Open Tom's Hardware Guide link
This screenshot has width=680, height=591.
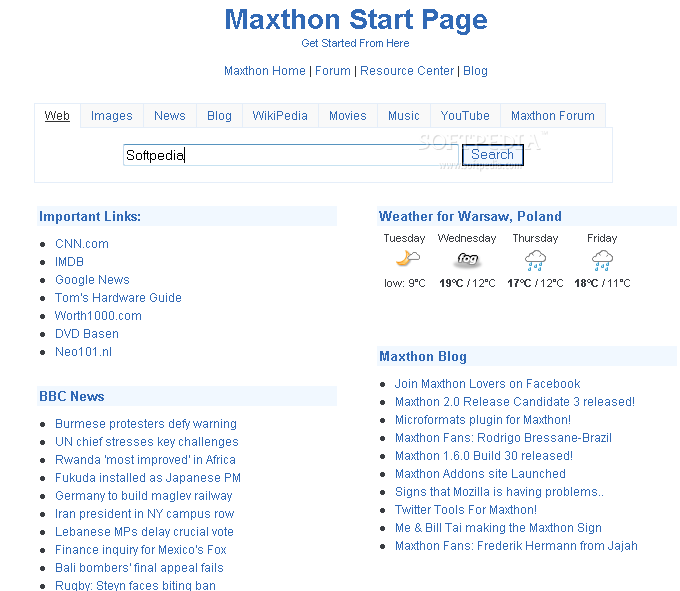(118, 298)
